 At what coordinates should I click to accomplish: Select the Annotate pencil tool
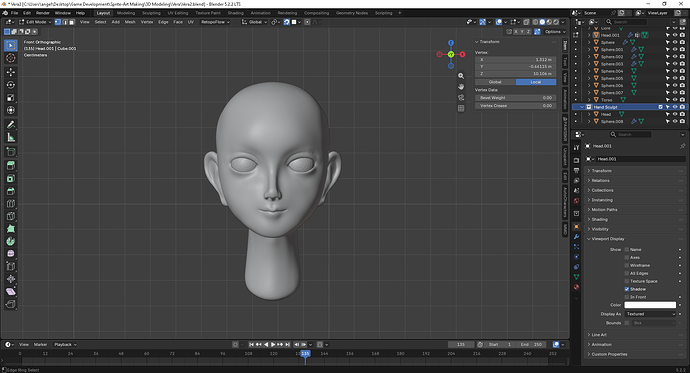click(x=11, y=124)
